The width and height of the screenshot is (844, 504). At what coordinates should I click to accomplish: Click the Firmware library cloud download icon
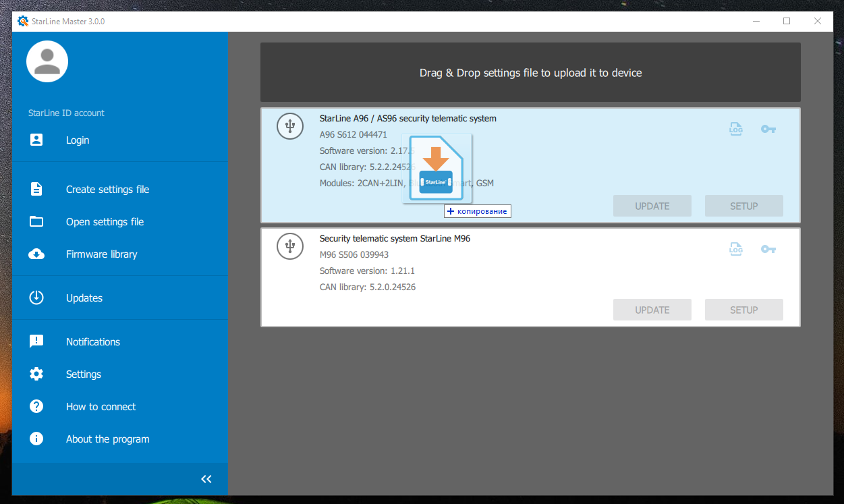click(36, 254)
